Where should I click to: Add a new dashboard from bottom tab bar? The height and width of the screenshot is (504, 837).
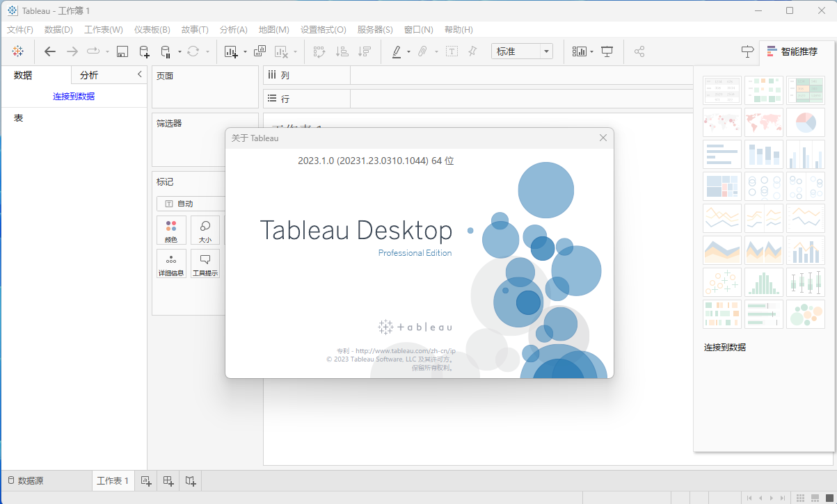(x=168, y=480)
